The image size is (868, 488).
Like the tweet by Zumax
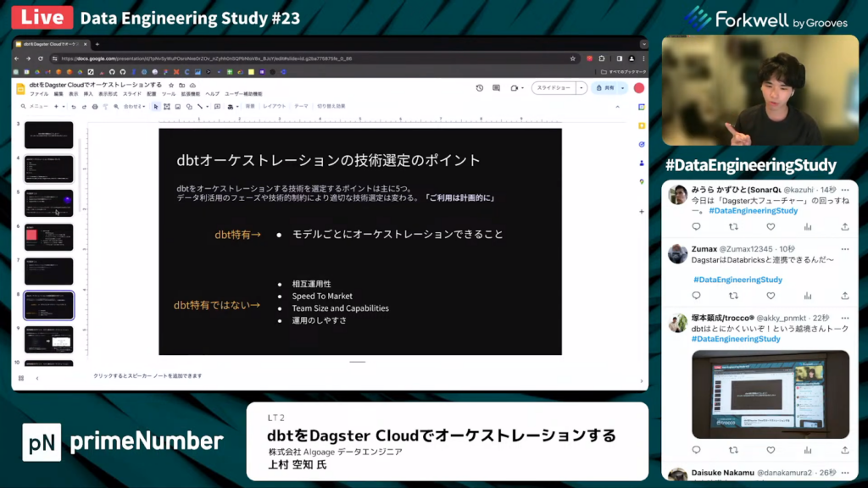[771, 296]
